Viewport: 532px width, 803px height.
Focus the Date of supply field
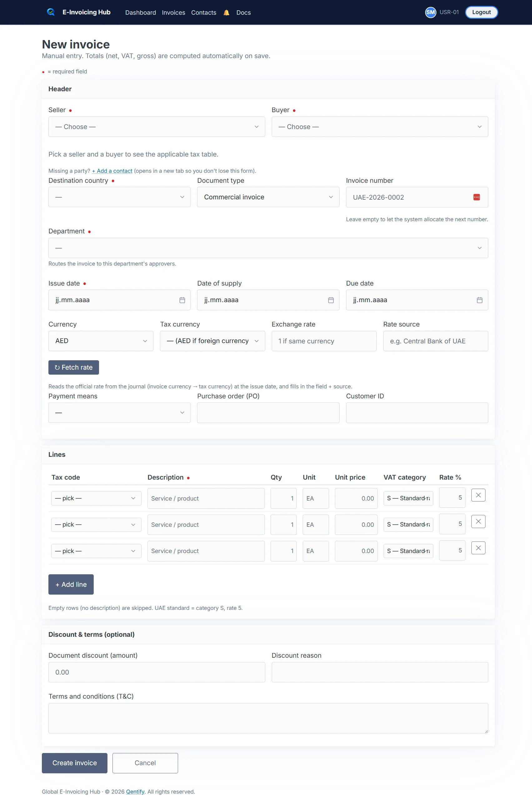click(x=268, y=300)
